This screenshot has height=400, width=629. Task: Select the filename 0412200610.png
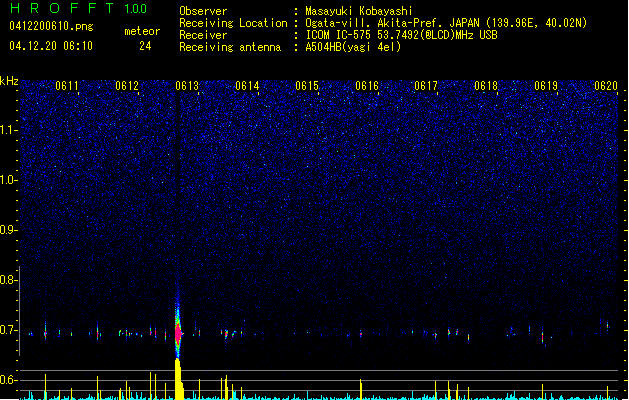coord(51,26)
